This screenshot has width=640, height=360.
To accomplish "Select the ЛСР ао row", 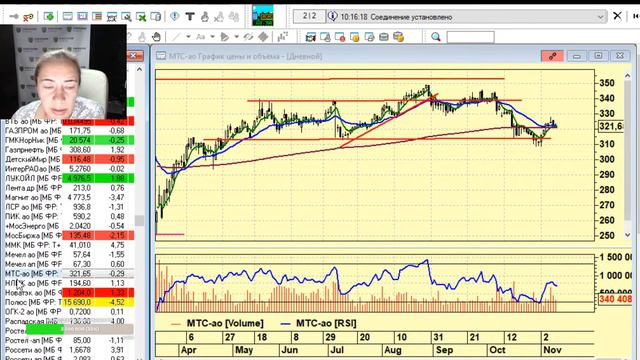I will (x=69, y=207).
